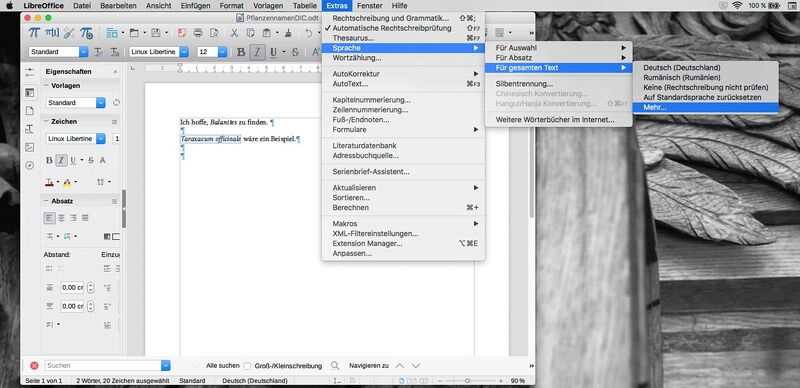Viewport: 800px width, 388px height.
Task: Expand the Für Auswahl submenu
Action: [x=558, y=48]
